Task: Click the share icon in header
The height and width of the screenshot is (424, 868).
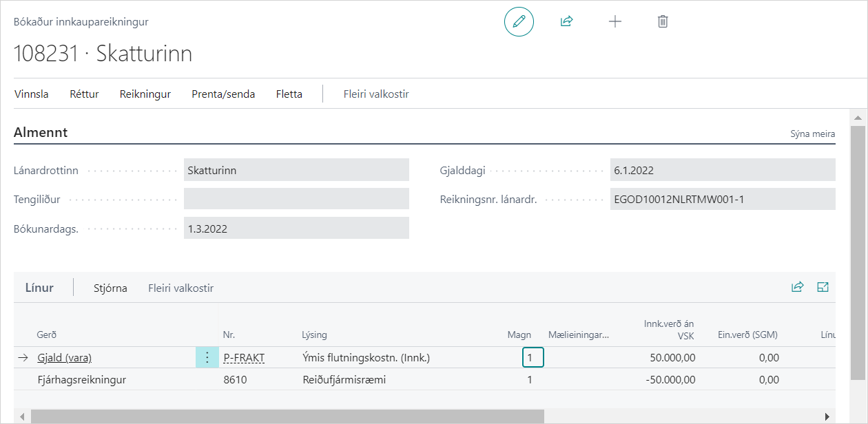Action: coord(566,21)
